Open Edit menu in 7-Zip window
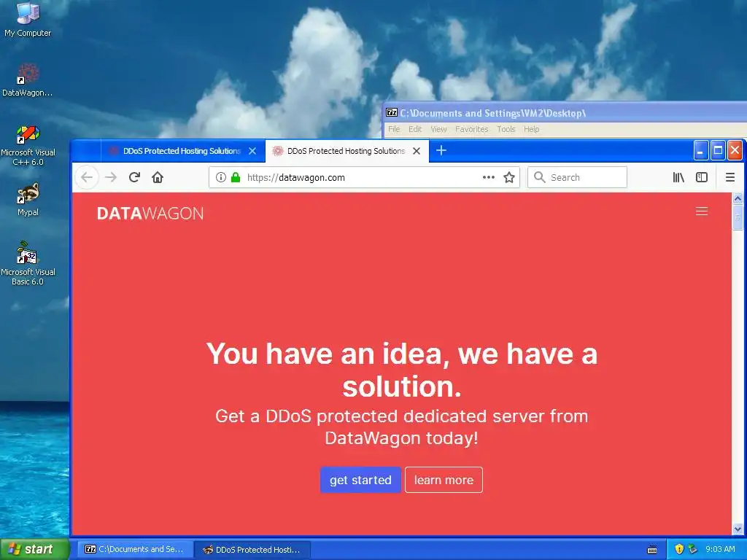This screenshot has width=747, height=560. click(x=415, y=129)
